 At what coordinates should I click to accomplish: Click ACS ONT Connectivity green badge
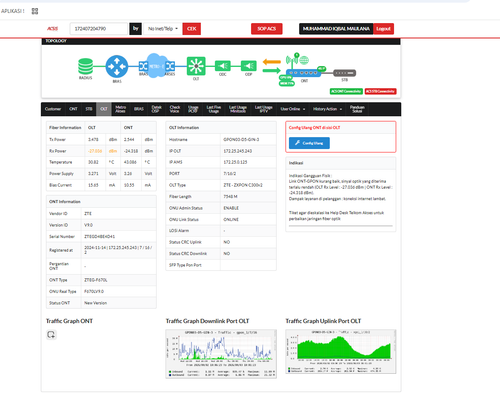pos(346,91)
